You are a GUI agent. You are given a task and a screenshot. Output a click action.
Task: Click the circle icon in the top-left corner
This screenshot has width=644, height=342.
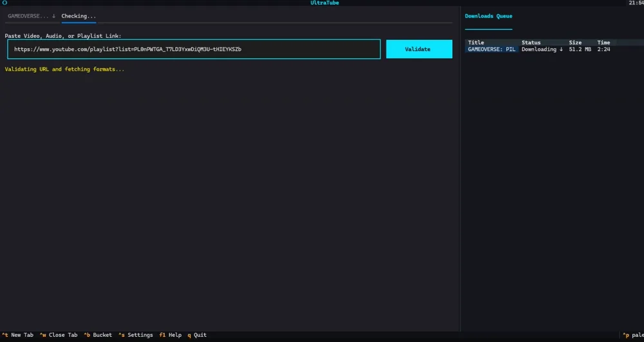point(5,3)
